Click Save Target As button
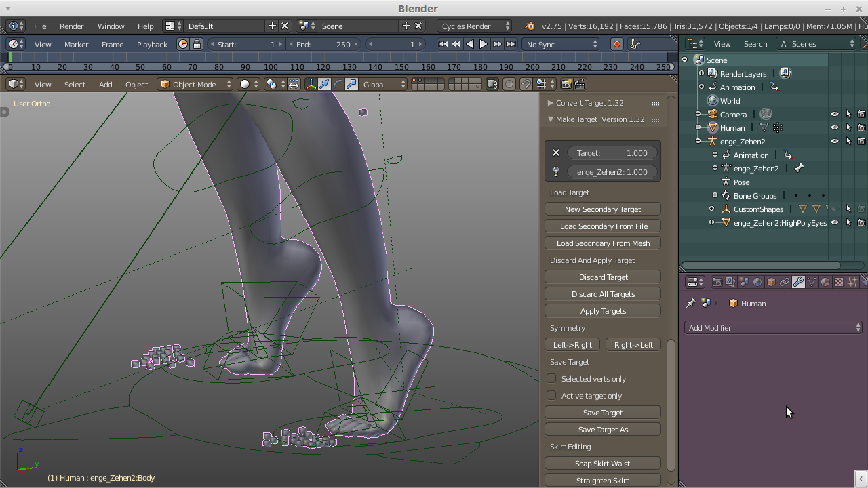 [x=603, y=429]
